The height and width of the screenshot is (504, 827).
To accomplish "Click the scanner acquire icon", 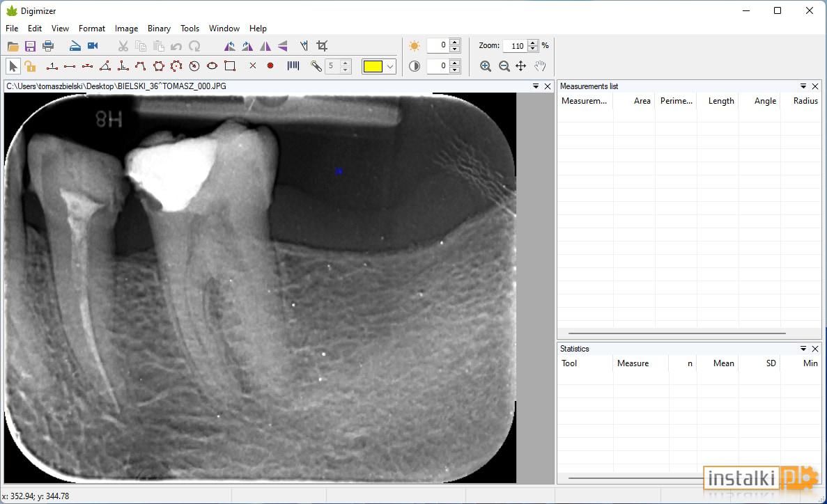I will point(75,47).
